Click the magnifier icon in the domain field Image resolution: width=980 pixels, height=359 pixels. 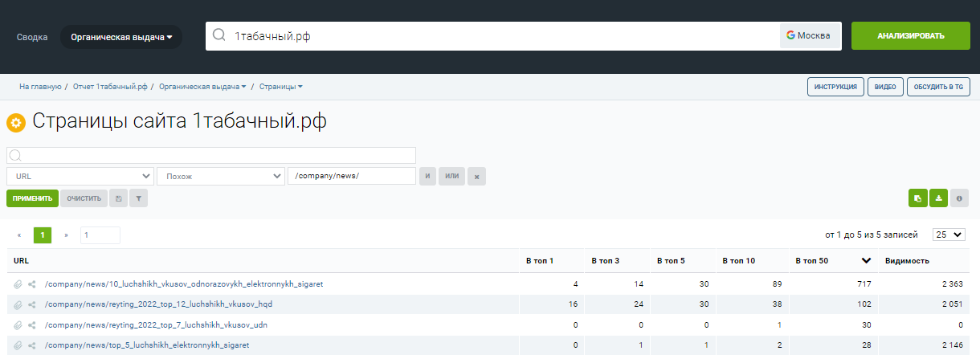pos(218,35)
